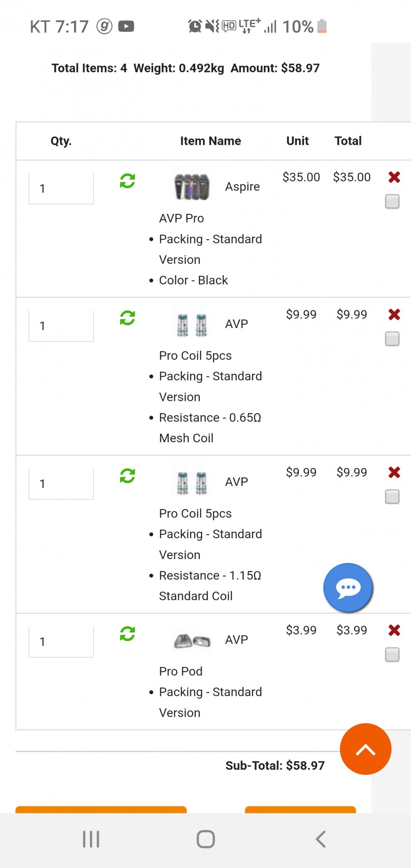Tap the Android back navigation button
411x868 pixels.
[x=320, y=839]
